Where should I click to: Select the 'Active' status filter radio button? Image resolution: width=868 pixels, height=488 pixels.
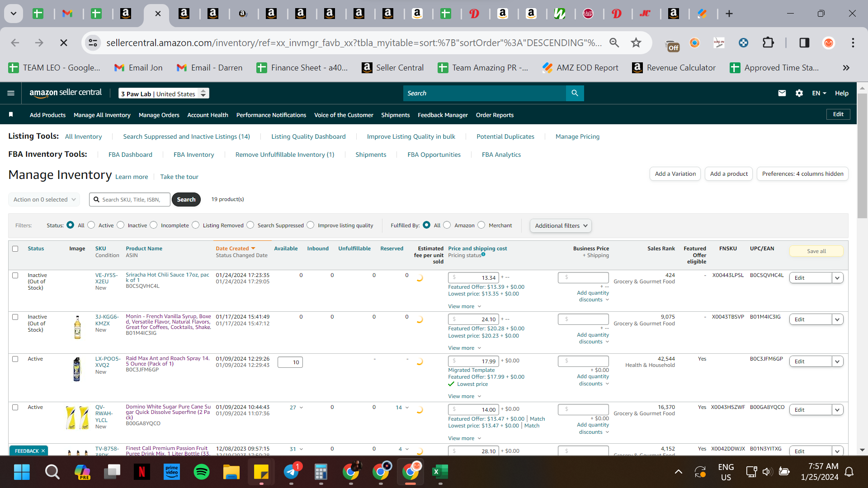91,225
